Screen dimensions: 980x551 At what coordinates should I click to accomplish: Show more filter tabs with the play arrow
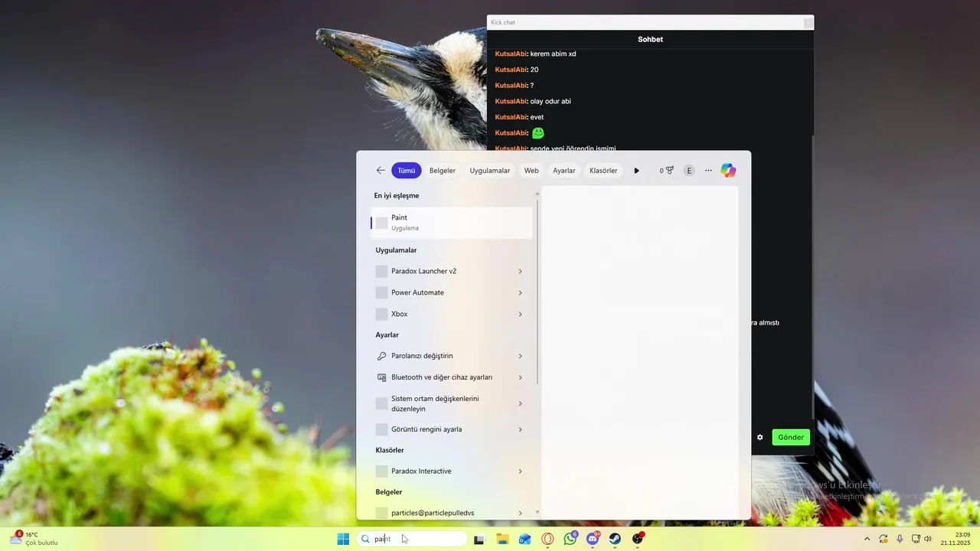[x=636, y=171]
